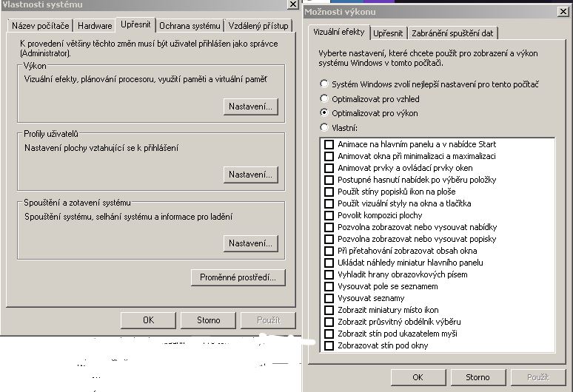Choose the Vlastní radio option
The height and width of the screenshot is (392, 573).
324,127
